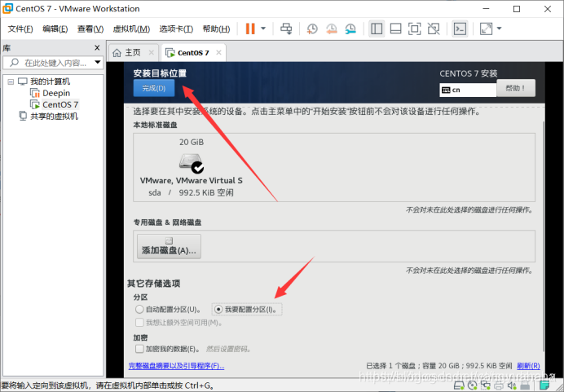Screen dimensions: 564x392
Task: Click the blue 完成(D) button
Action: pyautogui.click(x=154, y=88)
